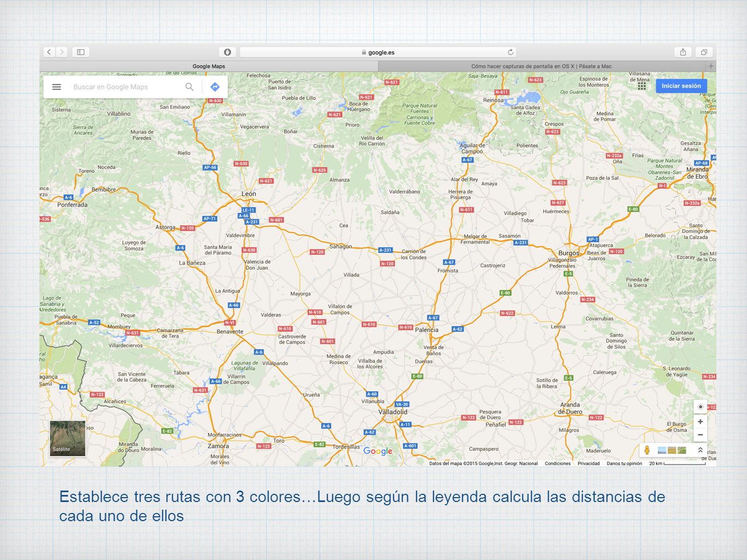The height and width of the screenshot is (560, 747).
Task: Click the Frómista town label
Action: 448,270
